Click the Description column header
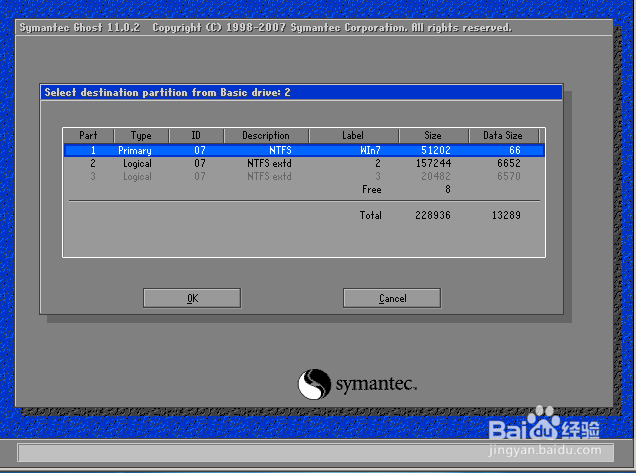Viewport: 636px width, 473px height. [x=266, y=135]
